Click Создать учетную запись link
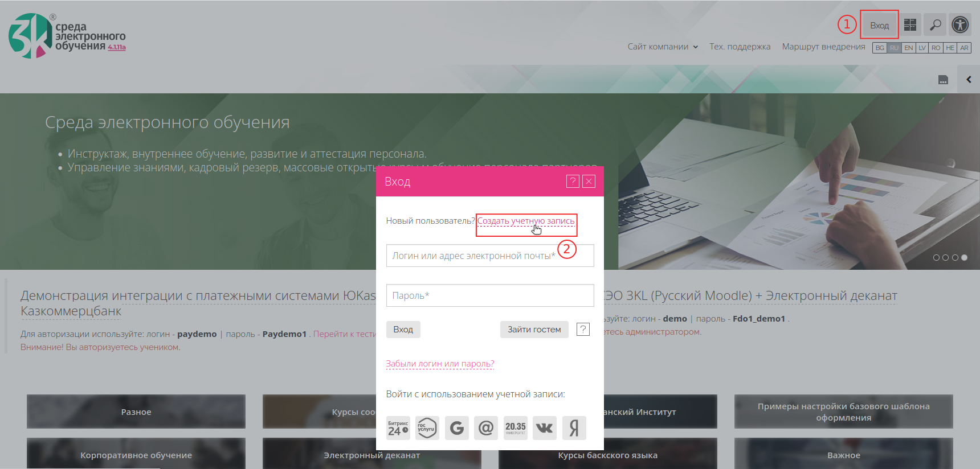Screen dimensions: 980x469 526,221
